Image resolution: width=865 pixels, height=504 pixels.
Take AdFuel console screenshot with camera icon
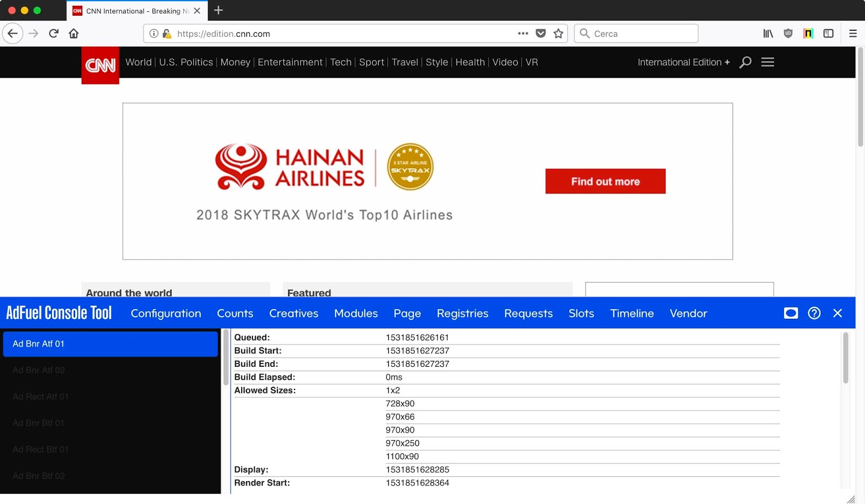[x=791, y=313]
